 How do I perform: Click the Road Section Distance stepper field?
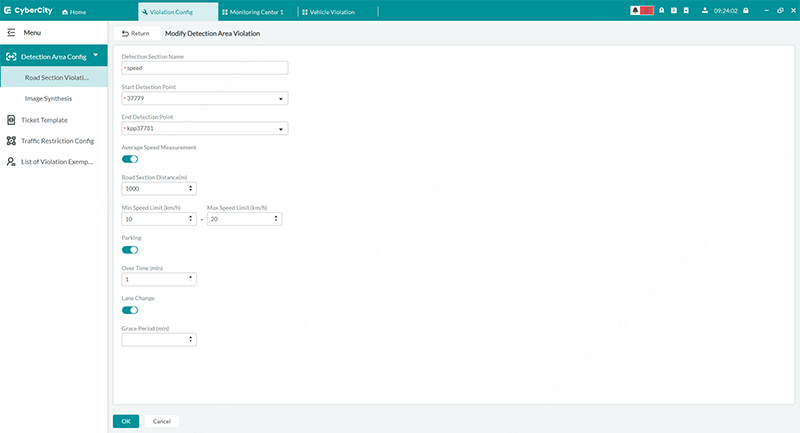[x=158, y=188]
